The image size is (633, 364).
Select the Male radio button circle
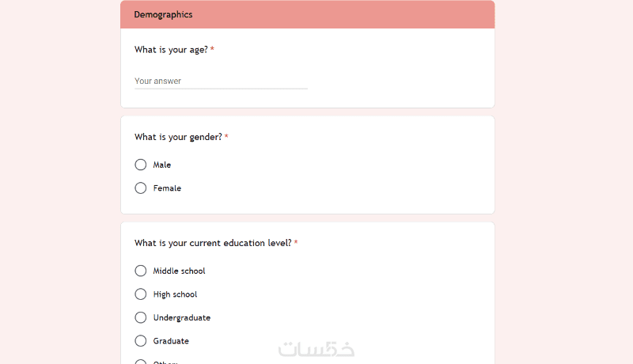tap(141, 165)
